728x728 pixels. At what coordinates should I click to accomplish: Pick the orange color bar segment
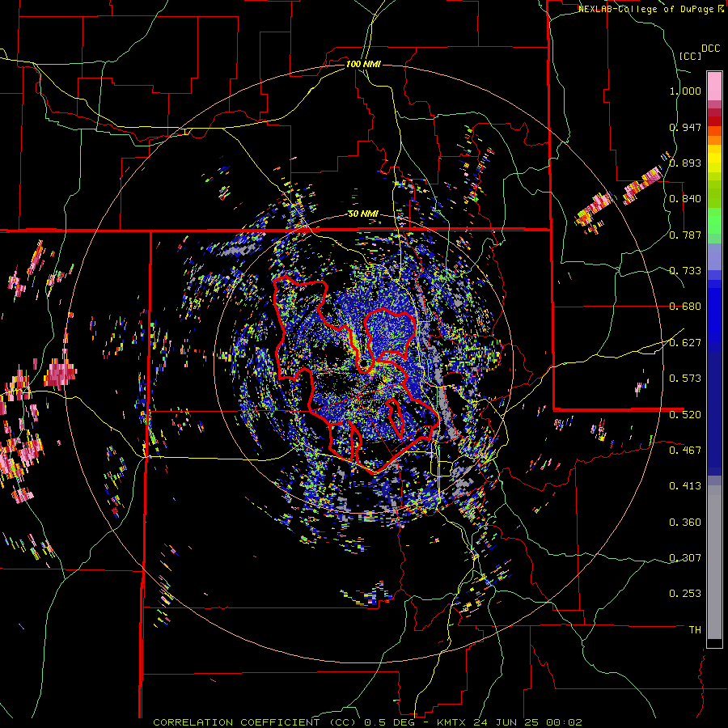[714, 140]
